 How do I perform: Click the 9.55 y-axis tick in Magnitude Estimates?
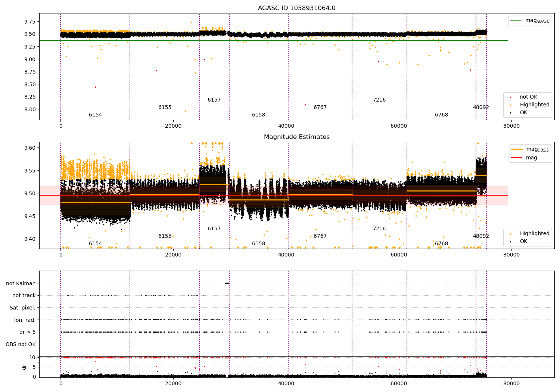click(29, 171)
